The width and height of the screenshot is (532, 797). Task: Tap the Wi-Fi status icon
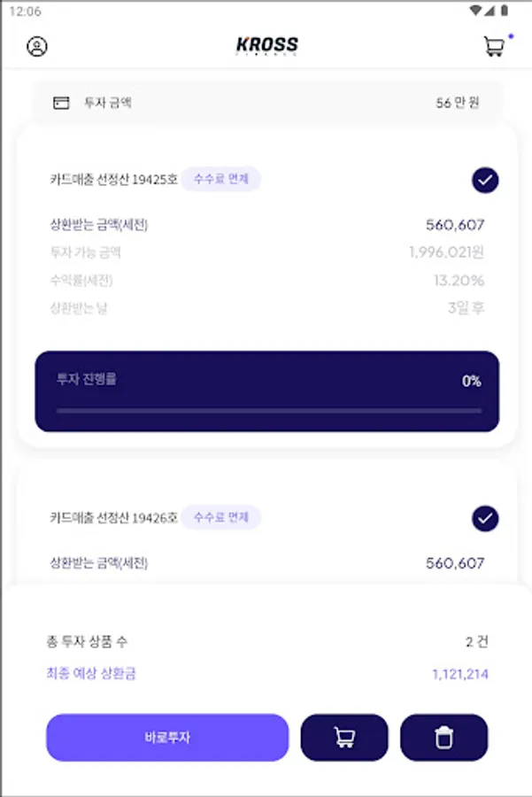[x=478, y=11]
